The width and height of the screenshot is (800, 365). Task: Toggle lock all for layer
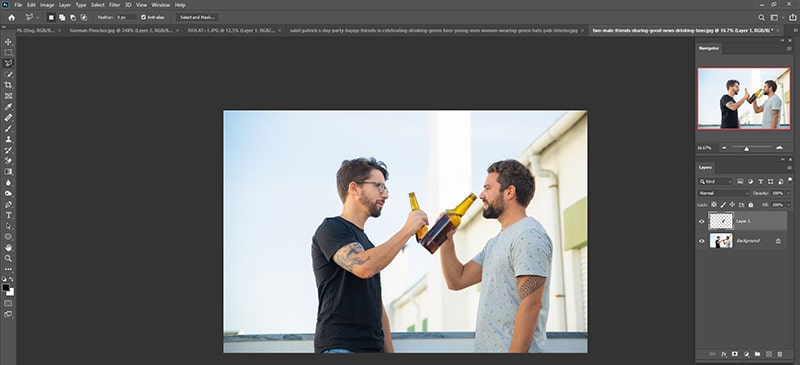pyautogui.click(x=751, y=205)
